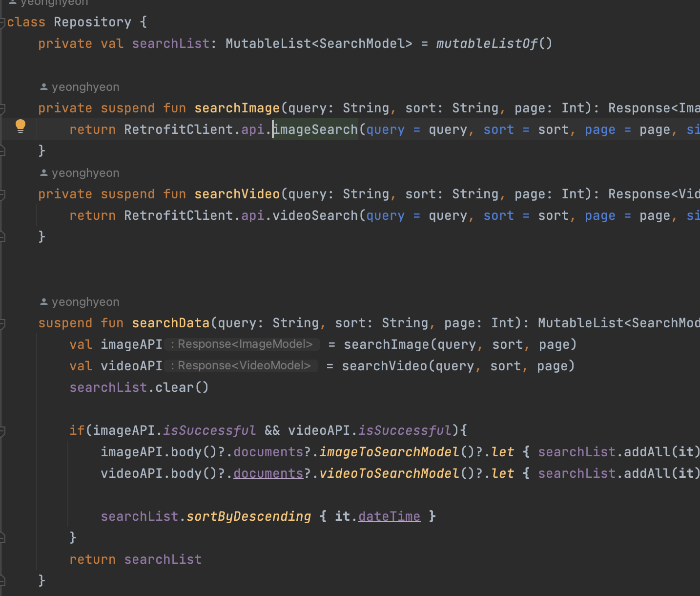Place cursor on videoSearch method call
Image resolution: width=700 pixels, height=596 pixels.
click(315, 215)
